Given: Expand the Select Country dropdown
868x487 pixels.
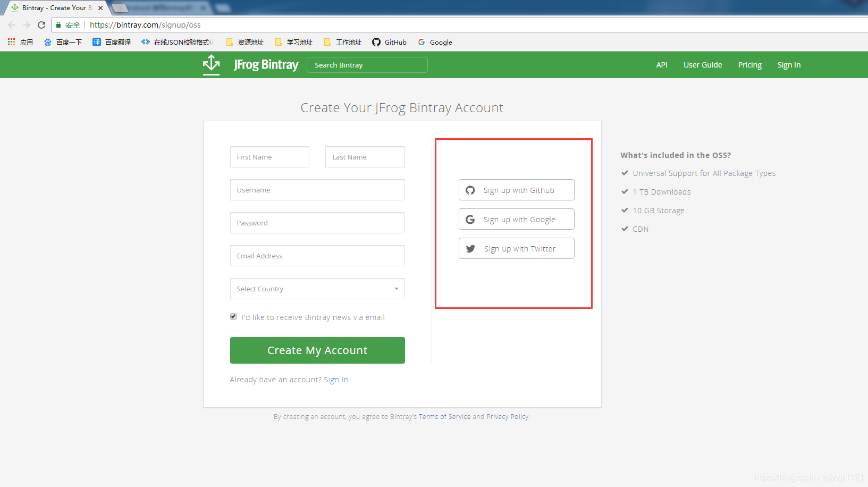Looking at the screenshot, I should coord(317,289).
